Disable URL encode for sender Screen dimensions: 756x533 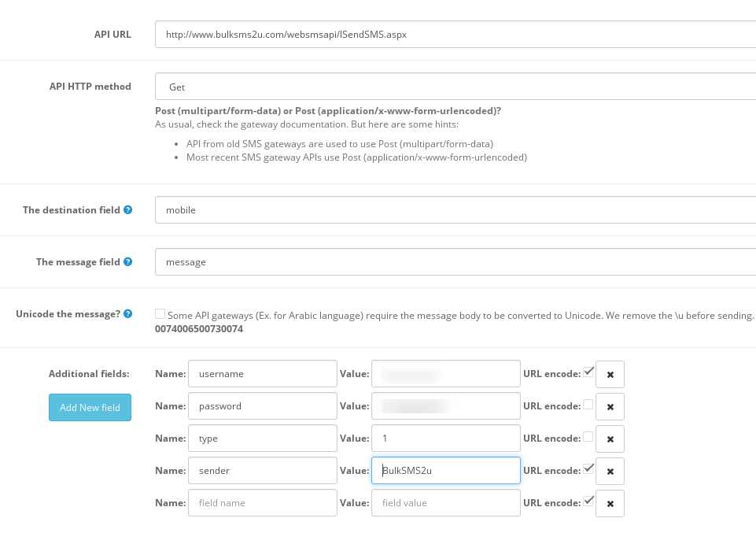click(x=588, y=469)
